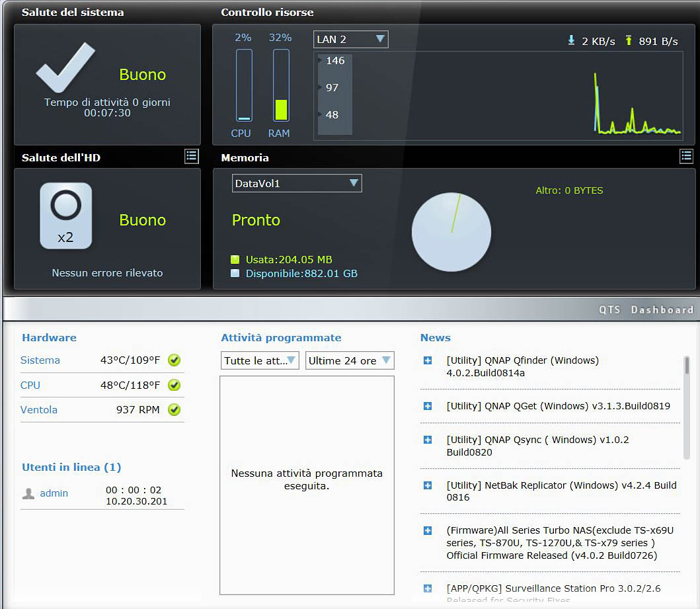
Task: Open the HD health details list icon
Action: (191, 156)
